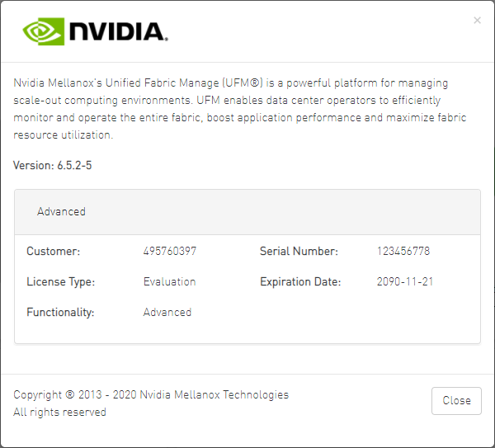Select customer number 495760397

click(x=170, y=252)
